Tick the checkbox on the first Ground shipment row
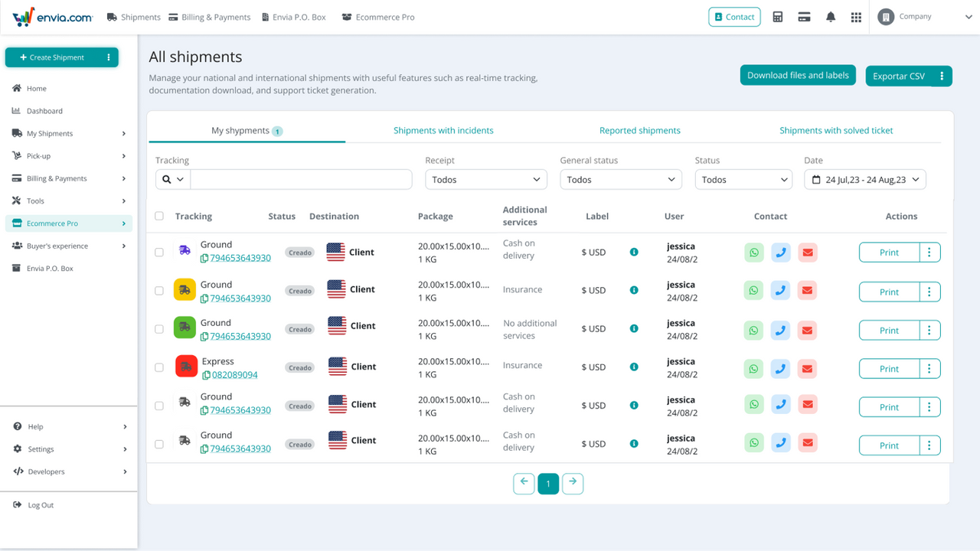Image resolution: width=980 pixels, height=551 pixels. 158,252
